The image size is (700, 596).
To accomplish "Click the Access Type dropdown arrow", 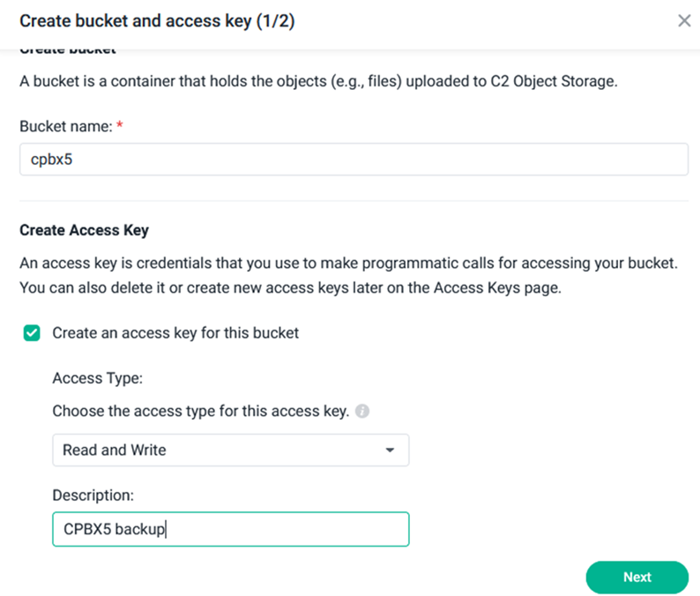I will pos(390,450).
